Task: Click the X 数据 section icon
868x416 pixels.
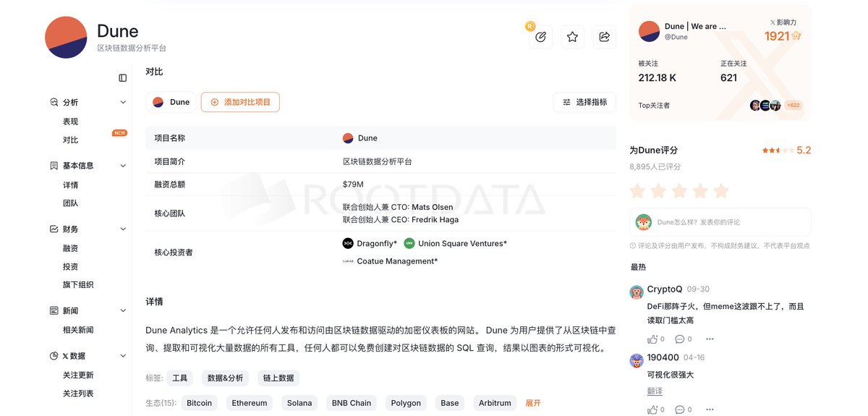Action: (x=54, y=356)
